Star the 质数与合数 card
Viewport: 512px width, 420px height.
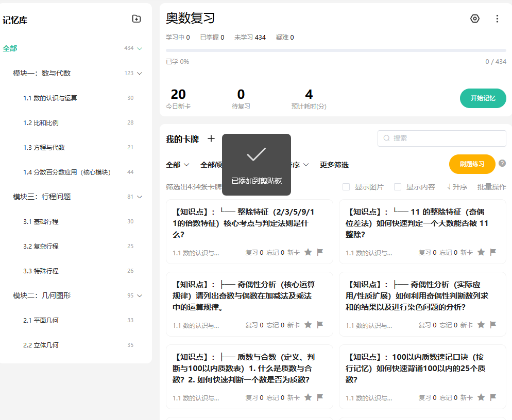point(308,397)
